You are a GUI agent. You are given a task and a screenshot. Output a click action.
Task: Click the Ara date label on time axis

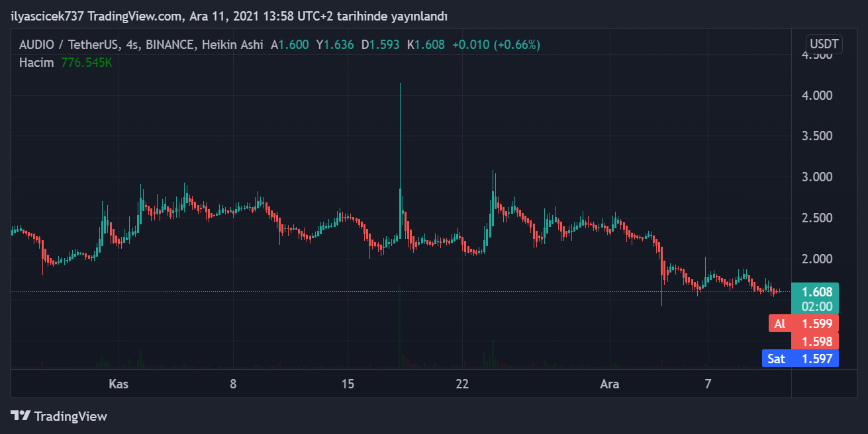(609, 384)
